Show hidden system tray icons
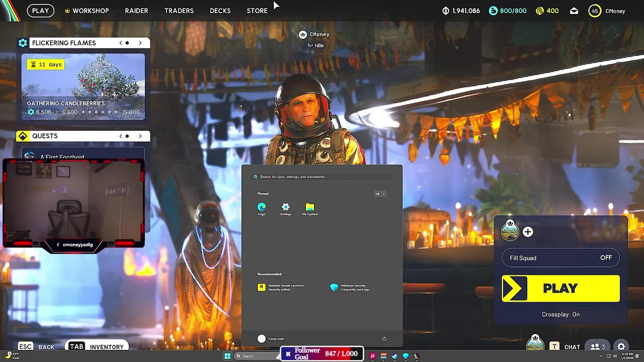644x362 pixels. click(x=600, y=356)
